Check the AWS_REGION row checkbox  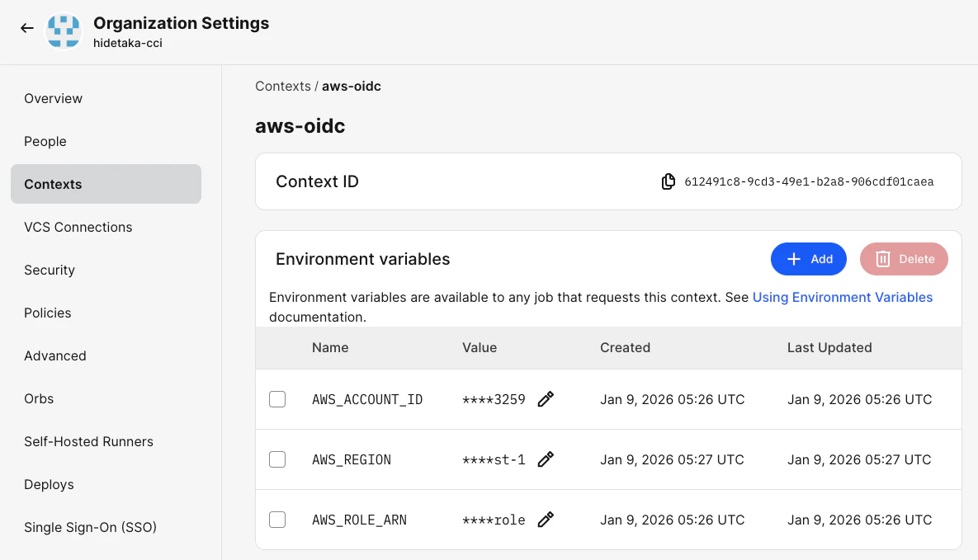pyautogui.click(x=277, y=459)
